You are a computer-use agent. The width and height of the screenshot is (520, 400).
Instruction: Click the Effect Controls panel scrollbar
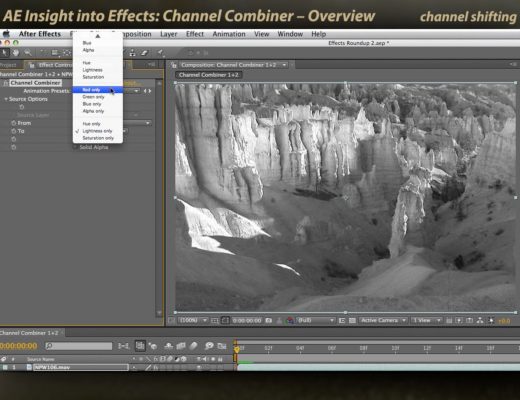159,198
